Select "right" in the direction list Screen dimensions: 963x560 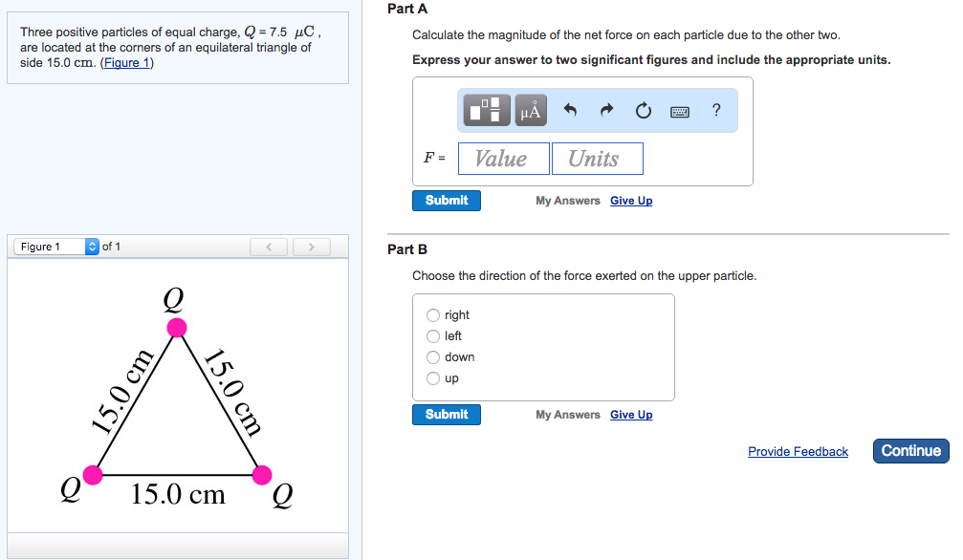(432, 315)
